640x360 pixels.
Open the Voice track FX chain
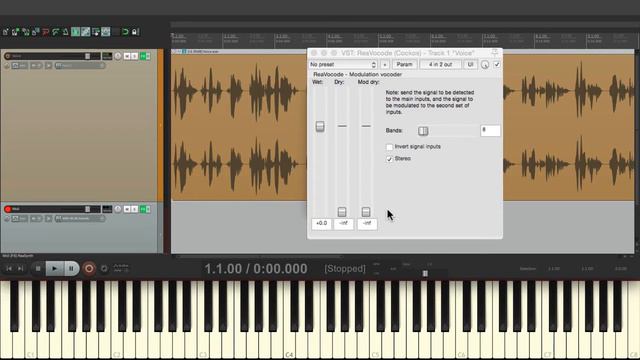(143, 56)
